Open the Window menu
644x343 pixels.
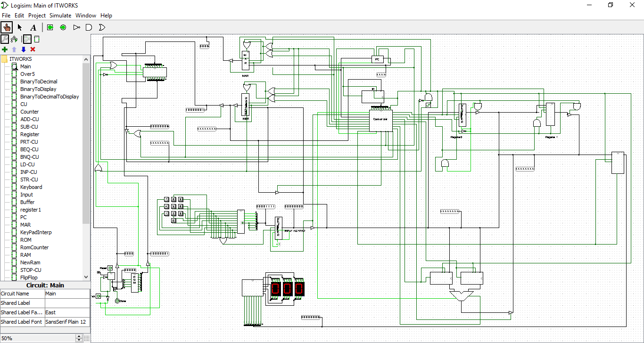(x=86, y=16)
